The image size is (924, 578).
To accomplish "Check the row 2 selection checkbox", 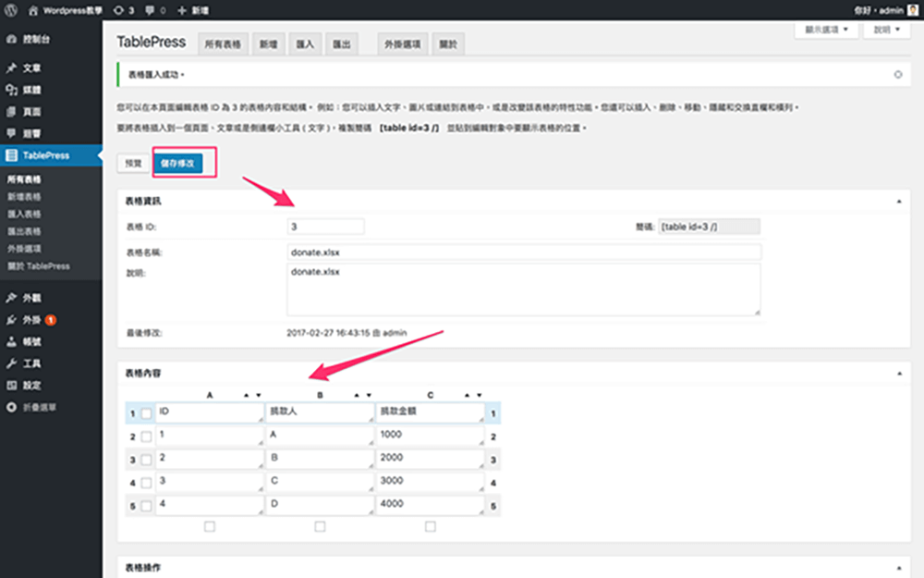I will coord(146,437).
